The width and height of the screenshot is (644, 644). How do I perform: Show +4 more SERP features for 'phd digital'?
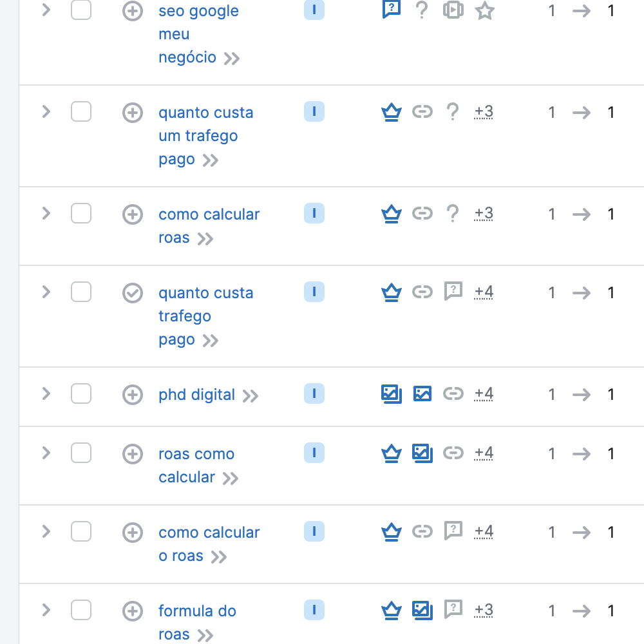(484, 393)
